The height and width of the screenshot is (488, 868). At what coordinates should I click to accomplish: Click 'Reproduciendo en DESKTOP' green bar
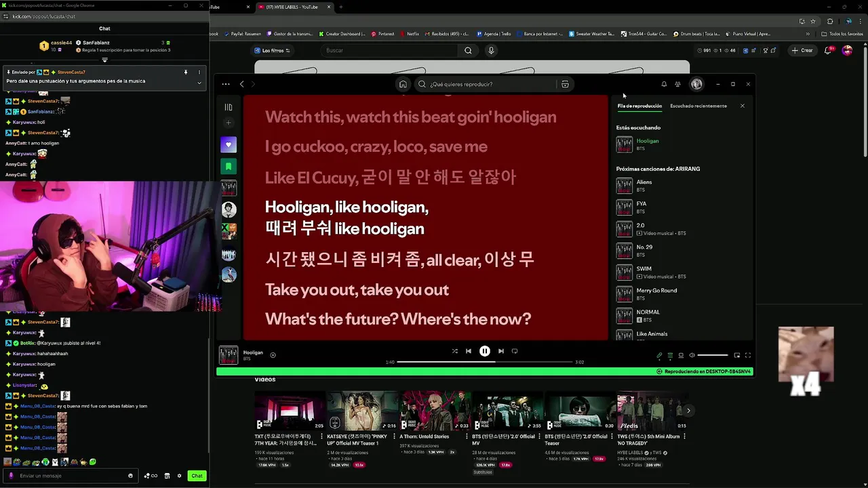pyautogui.click(x=485, y=371)
